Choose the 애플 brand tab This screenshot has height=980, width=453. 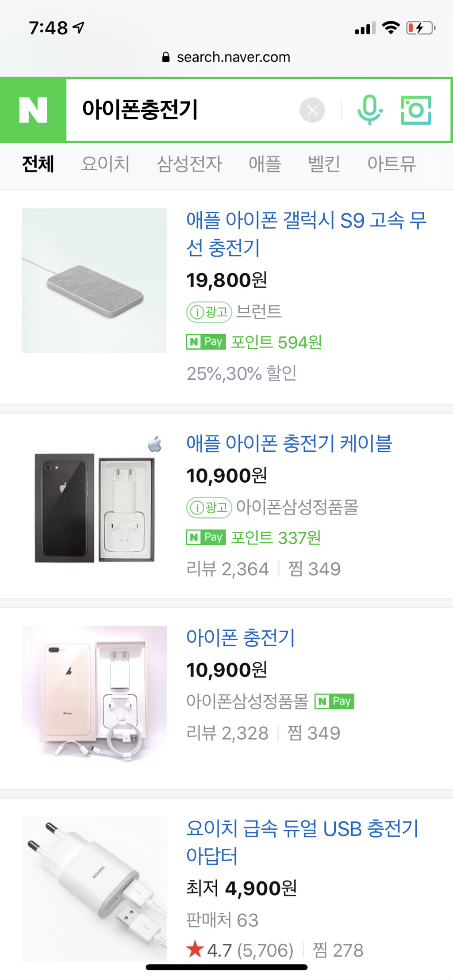point(265,164)
